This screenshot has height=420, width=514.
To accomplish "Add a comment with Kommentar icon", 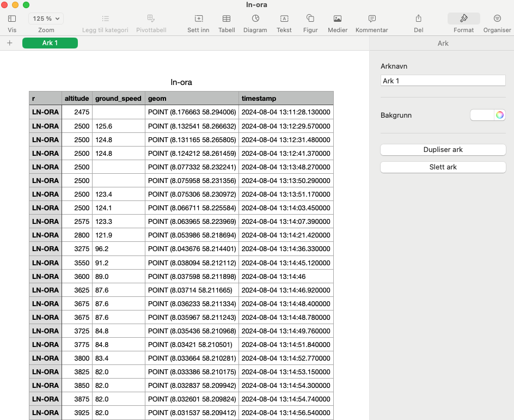I will (372, 19).
